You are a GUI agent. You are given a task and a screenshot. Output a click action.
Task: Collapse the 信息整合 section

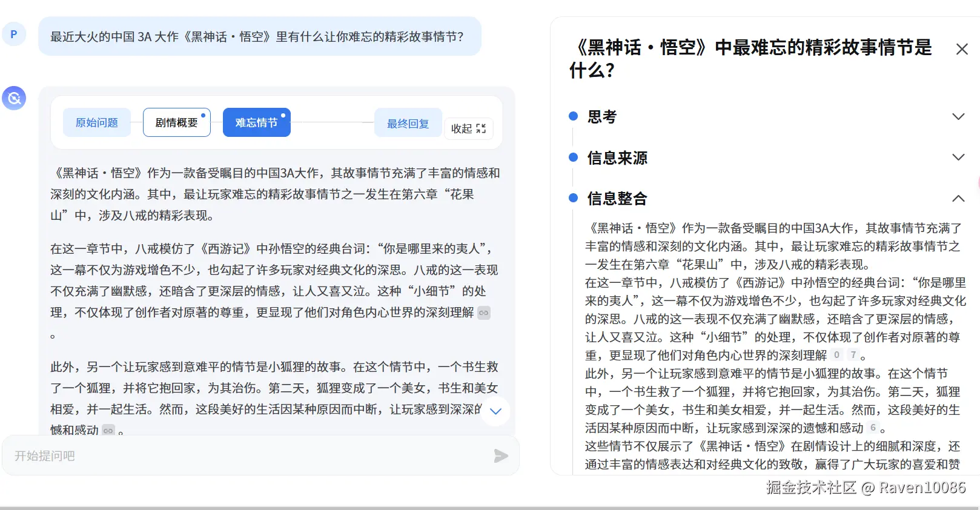pos(958,198)
